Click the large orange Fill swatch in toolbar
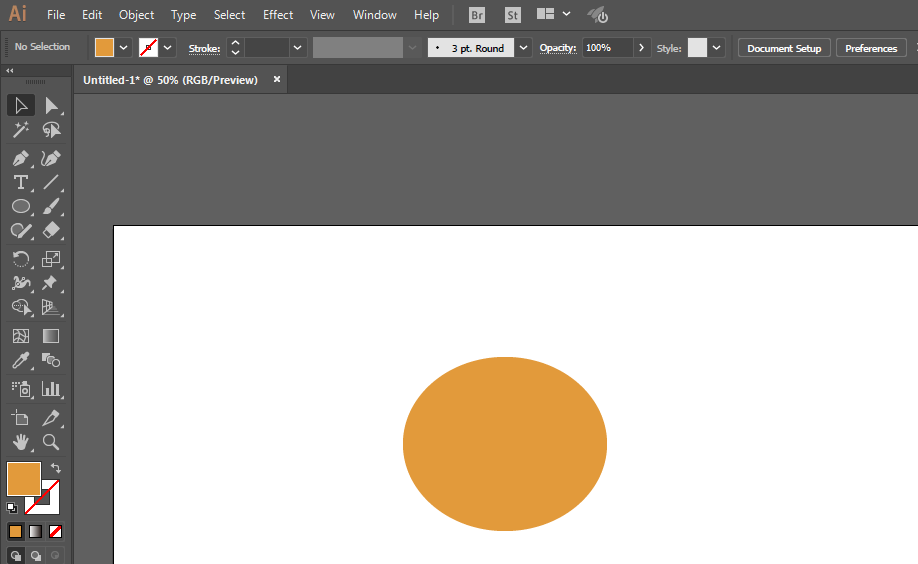The width and height of the screenshot is (918, 564). (23, 479)
